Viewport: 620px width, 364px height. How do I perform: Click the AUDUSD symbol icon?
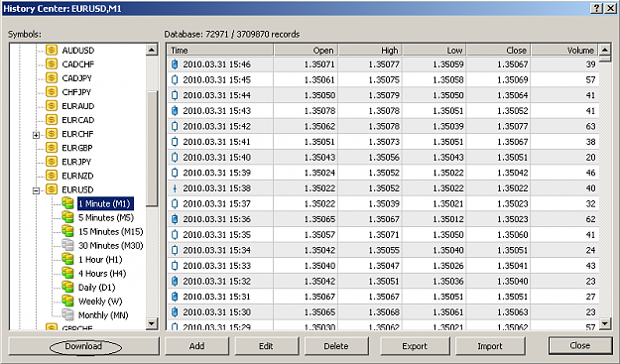(x=52, y=51)
